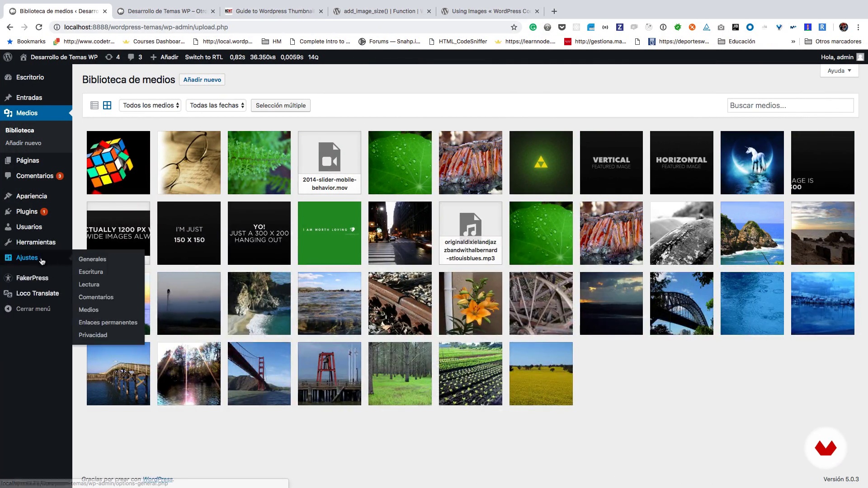Open Herramientas in the sidebar
Viewport: 868px width, 488px height.
click(36, 242)
